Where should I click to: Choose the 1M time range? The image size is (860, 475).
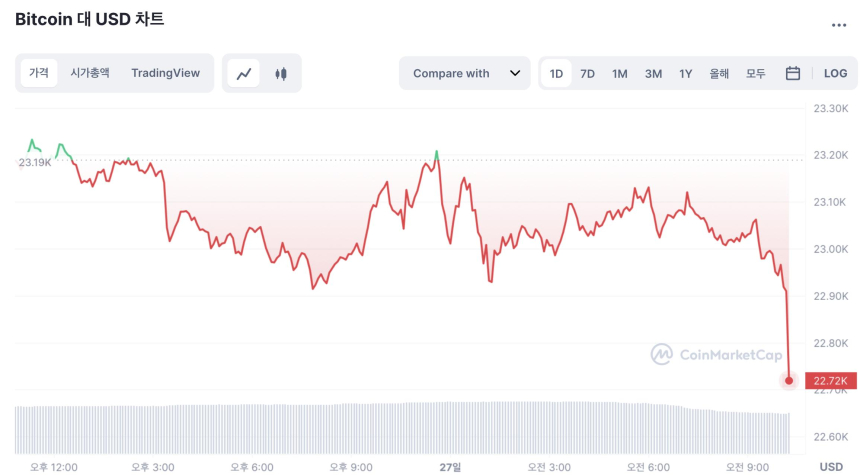point(620,73)
